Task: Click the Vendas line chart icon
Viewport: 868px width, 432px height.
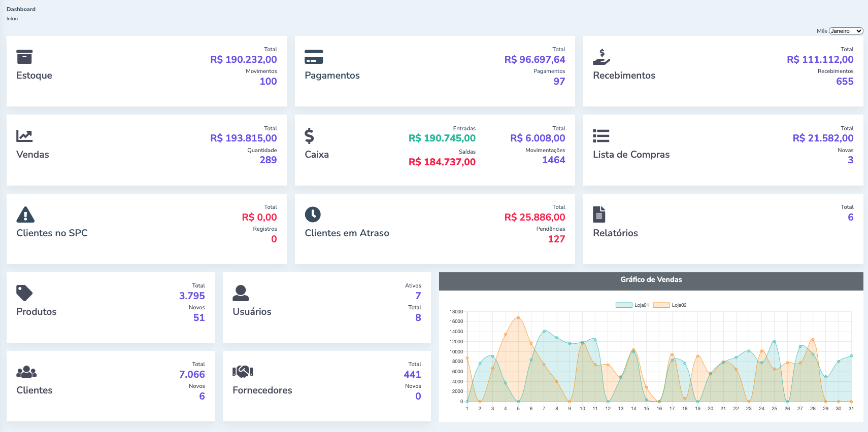Action: point(24,136)
